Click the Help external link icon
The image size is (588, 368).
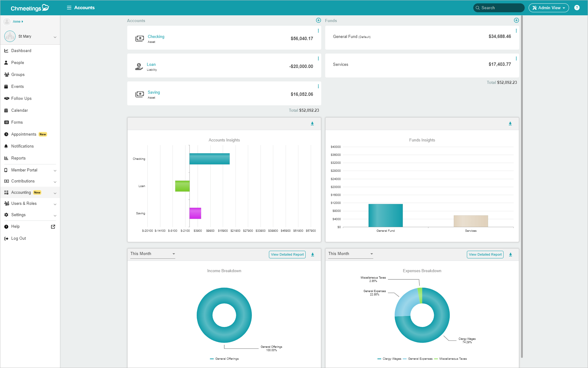tap(53, 227)
